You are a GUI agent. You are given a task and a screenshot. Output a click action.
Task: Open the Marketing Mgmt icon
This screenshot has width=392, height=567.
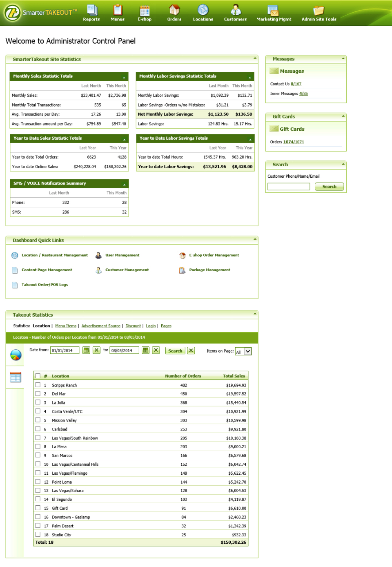(273, 10)
